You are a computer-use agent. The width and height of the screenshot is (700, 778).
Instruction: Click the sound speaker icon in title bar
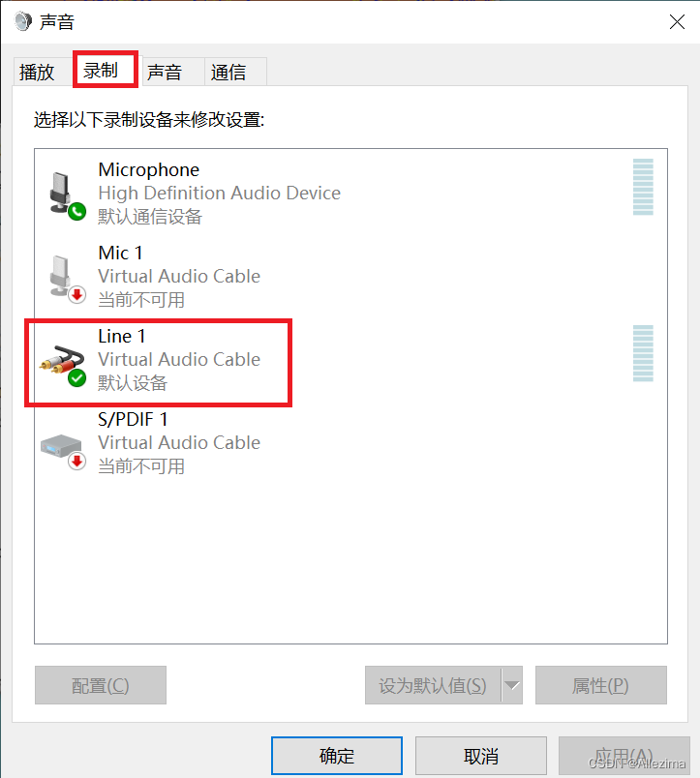point(23,21)
